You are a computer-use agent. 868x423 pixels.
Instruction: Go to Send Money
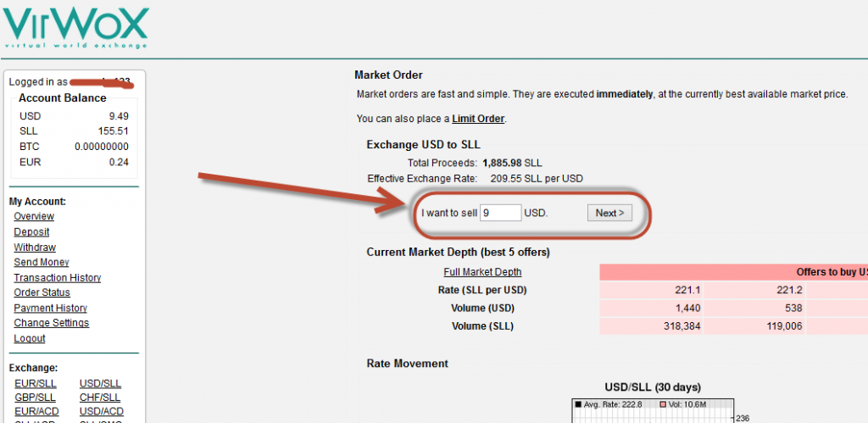click(42, 263)
